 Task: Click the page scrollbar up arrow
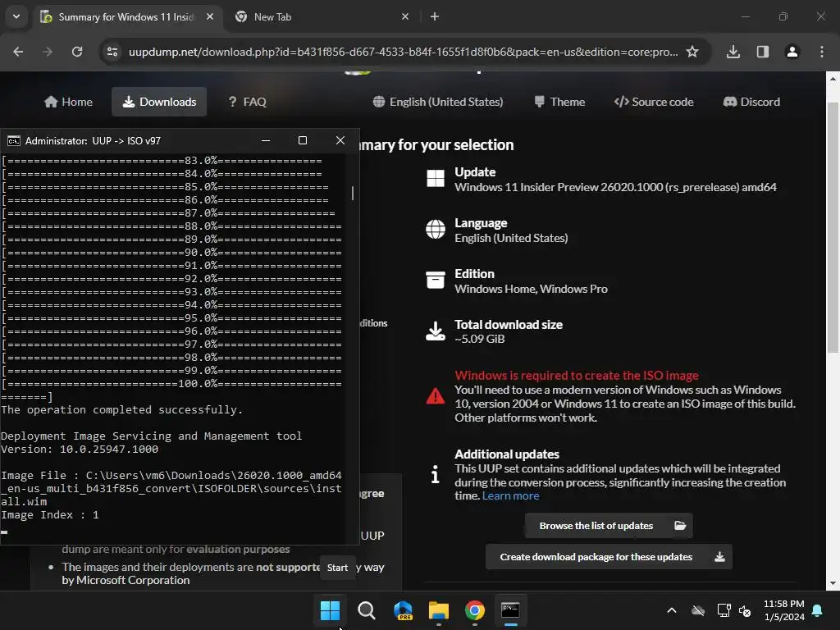pyautogui.click(x=833, y=78)
